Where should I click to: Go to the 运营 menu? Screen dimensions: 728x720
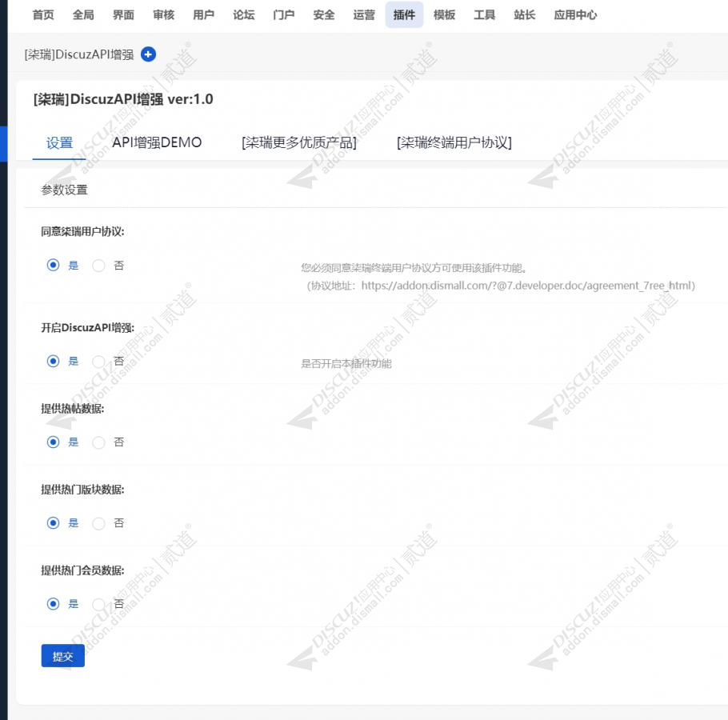point(364,15)
